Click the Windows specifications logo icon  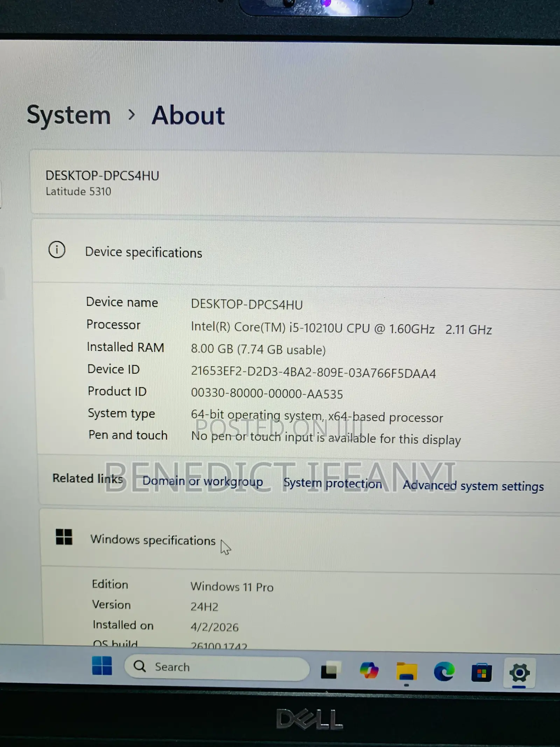coord(64,537)
